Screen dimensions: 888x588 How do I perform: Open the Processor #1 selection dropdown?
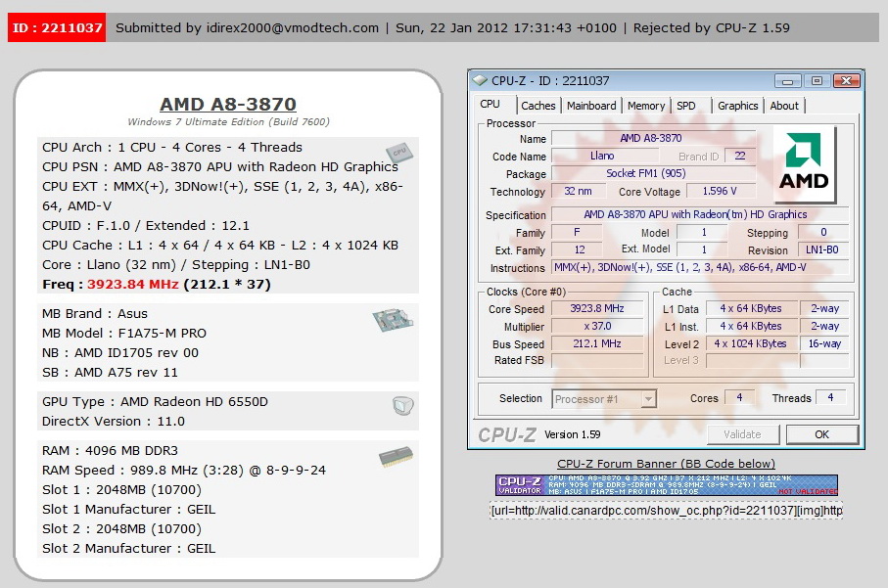coord(604,399)
